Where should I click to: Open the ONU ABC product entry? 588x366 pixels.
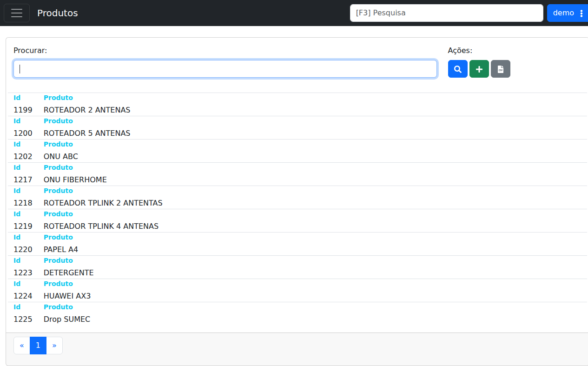61,157
